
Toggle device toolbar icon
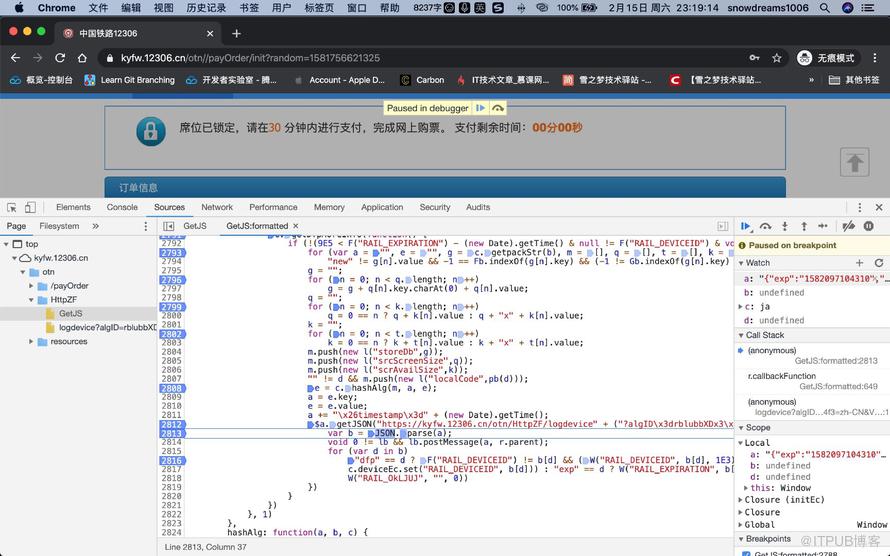pyautogui.click(x=30, y=208)
